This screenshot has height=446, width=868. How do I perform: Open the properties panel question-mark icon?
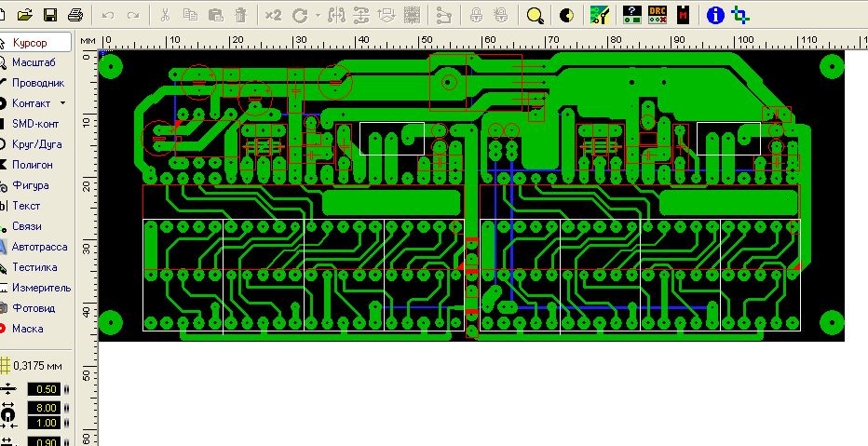click(x=631, y=15)
